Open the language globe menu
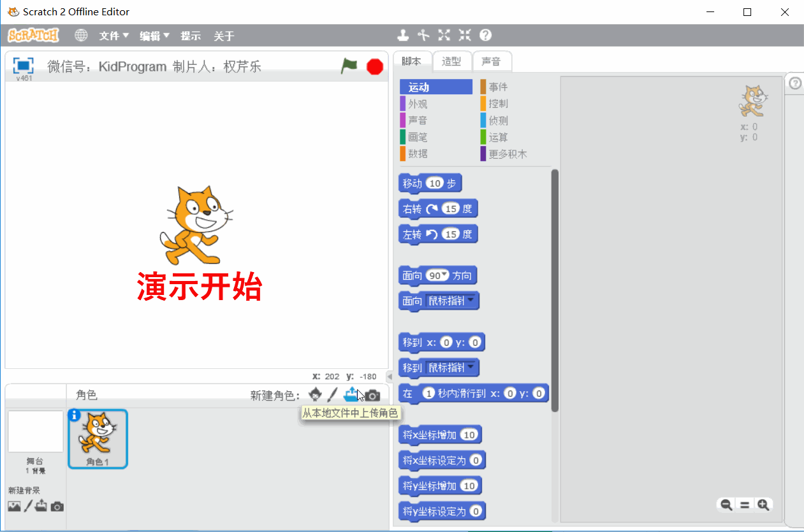Screen dimensions: 804x532 pyautogui.click(x=81, y=35)
